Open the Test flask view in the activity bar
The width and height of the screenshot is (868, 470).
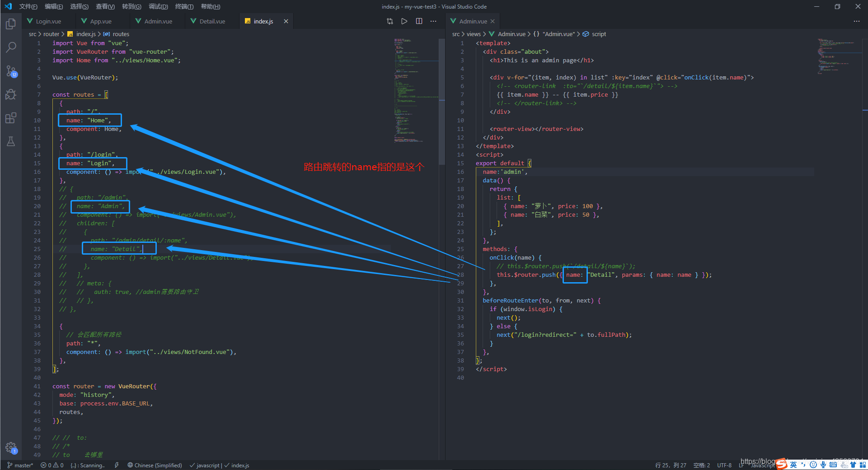coord(11,141)
